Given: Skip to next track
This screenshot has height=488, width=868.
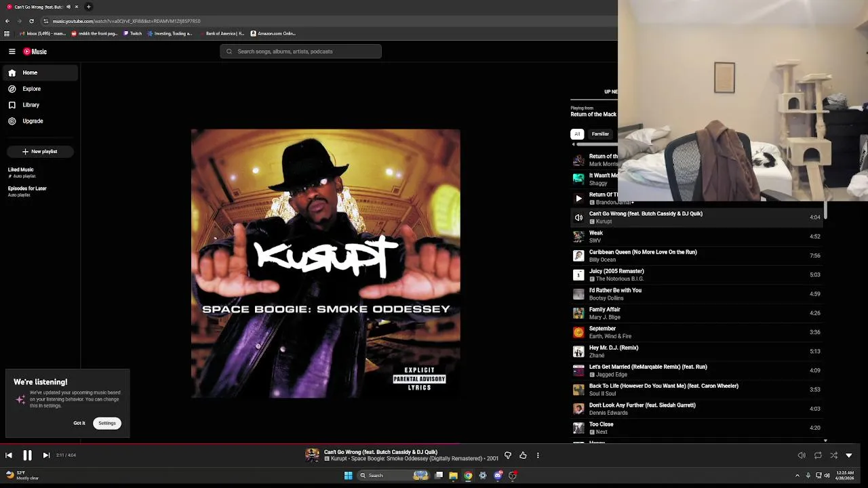Looking at the screenshot, I should [x=46, y=455].
